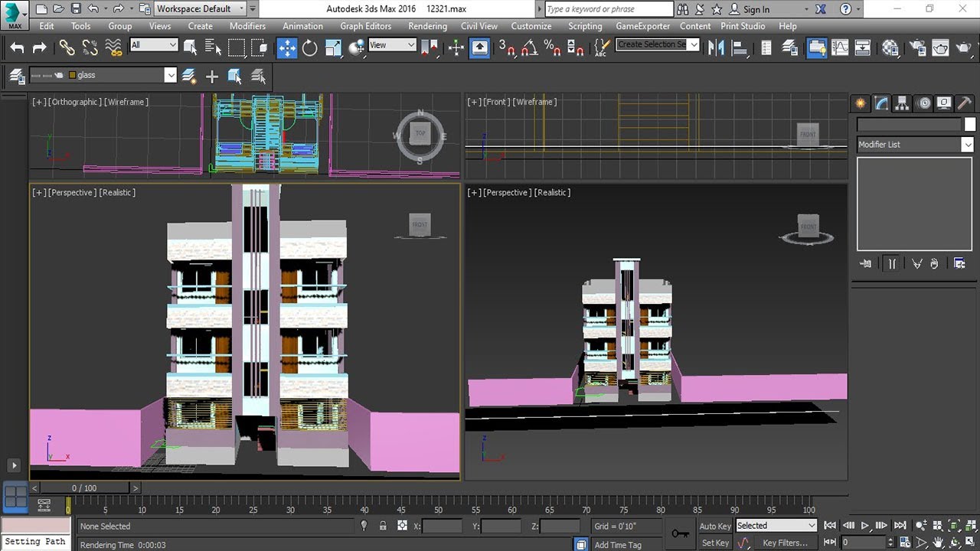Click the Save File icon
Viewport: 980px width, 551px height.
pos(76,9)
